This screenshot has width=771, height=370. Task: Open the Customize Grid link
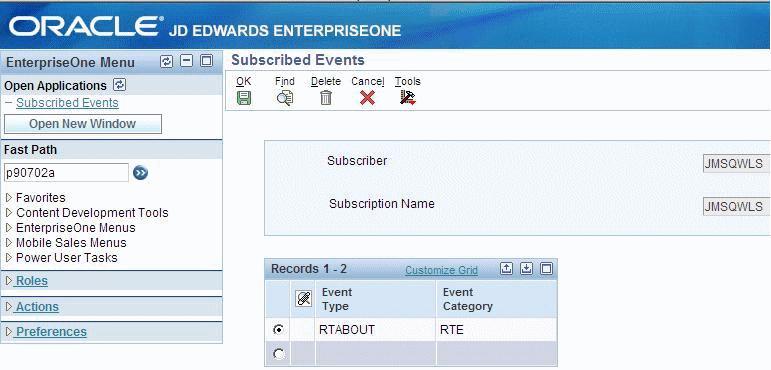(x=442, y=270)
